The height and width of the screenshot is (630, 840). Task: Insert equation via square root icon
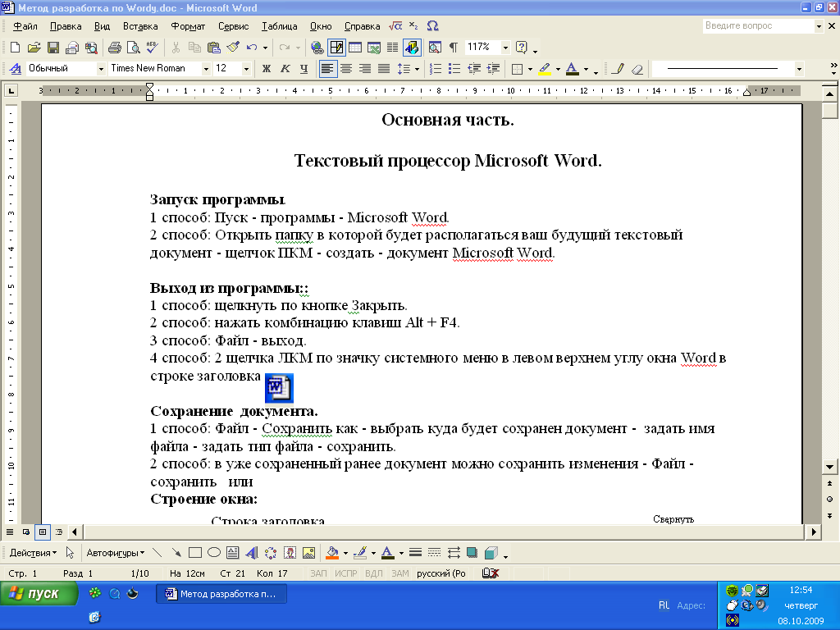[395, 25]
